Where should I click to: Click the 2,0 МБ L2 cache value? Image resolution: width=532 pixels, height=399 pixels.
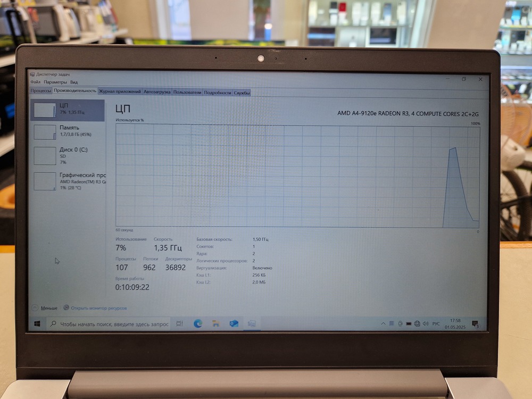pos(259,282)
